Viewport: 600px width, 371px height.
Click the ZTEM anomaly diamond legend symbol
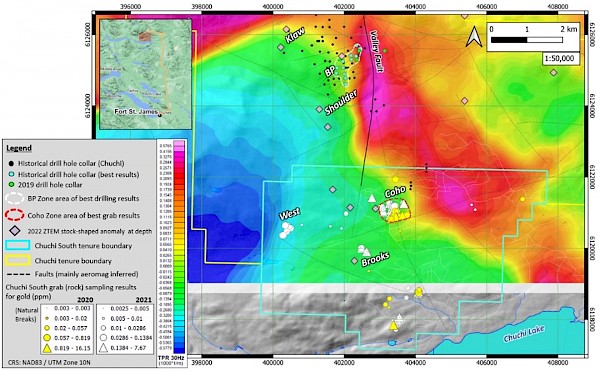15,231
